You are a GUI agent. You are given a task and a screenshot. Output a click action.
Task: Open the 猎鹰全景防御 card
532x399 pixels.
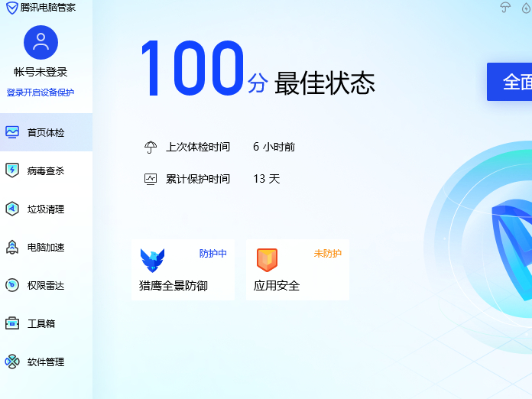click(183, 270)
